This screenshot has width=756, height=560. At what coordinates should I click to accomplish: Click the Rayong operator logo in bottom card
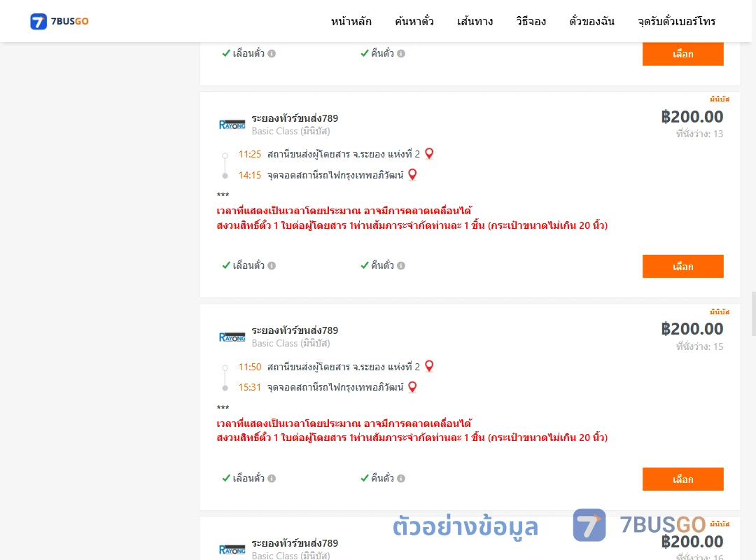(x=232, y=550)
